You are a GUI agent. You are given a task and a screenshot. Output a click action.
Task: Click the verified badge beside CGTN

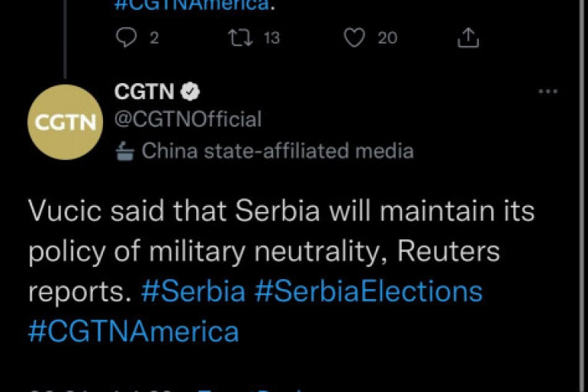coord(191,92)
